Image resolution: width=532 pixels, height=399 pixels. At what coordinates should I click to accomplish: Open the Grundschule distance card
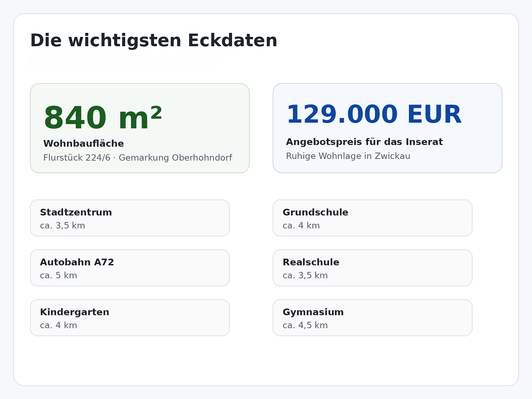(x=372, y=218)
